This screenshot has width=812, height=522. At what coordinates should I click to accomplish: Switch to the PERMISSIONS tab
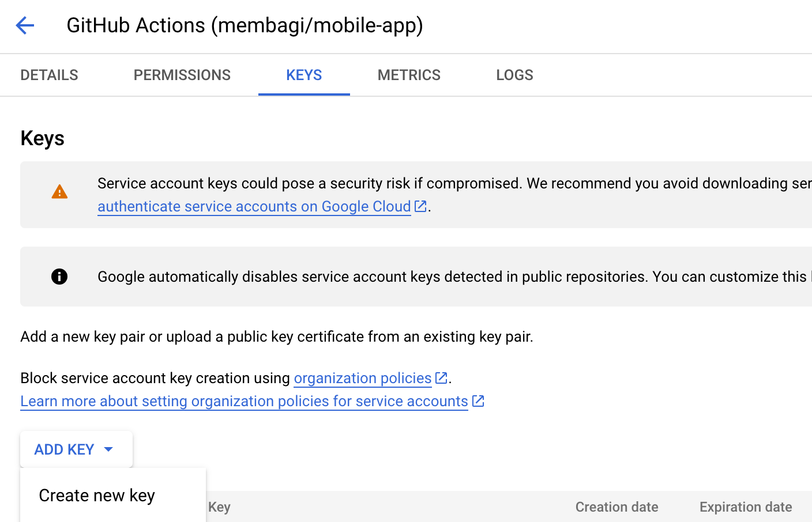(182, 75)
